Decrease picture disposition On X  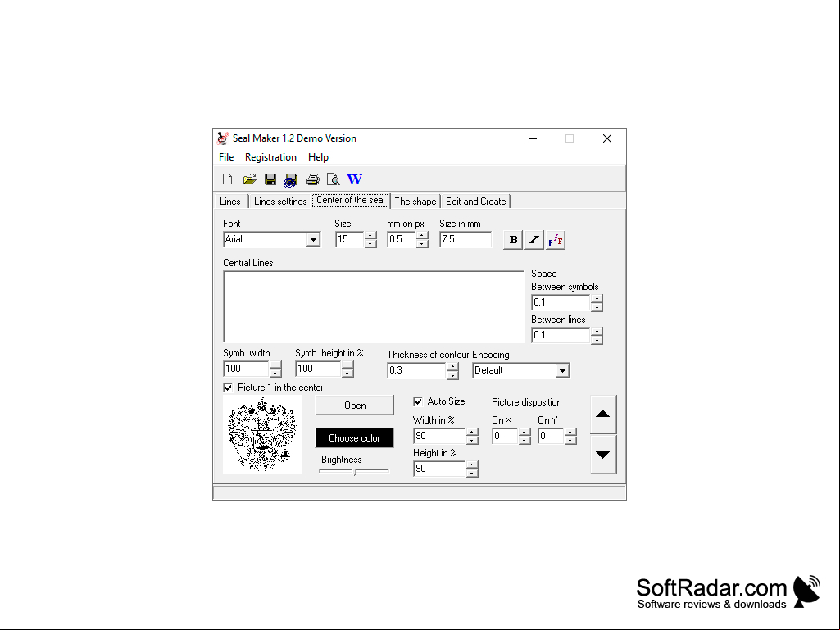coord(524,441)
